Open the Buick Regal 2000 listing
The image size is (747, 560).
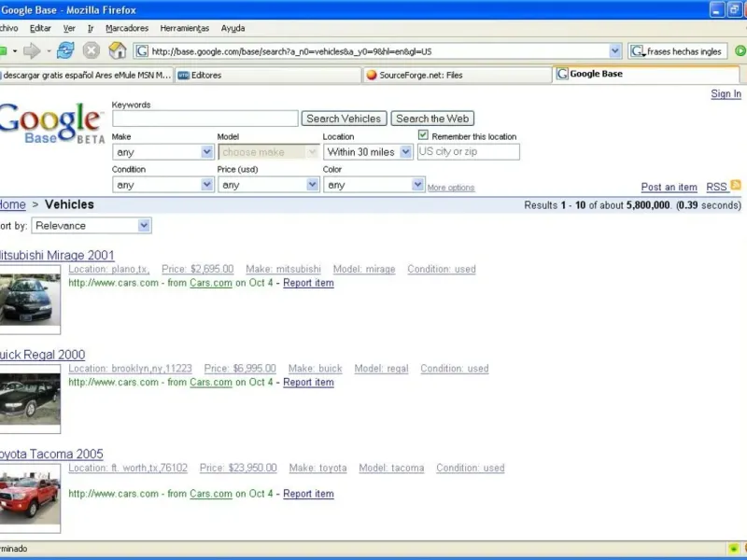pyautogui.click(x=42, y=355)
